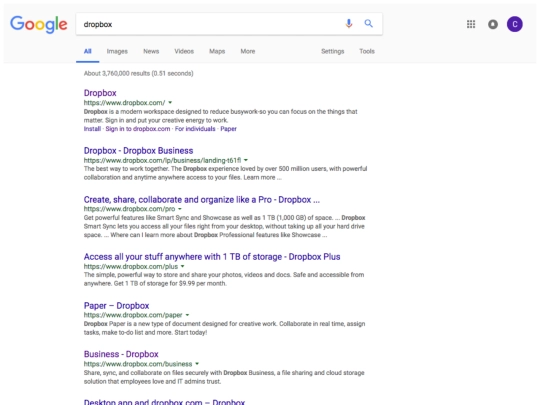Open the Google apps grid

471,24
